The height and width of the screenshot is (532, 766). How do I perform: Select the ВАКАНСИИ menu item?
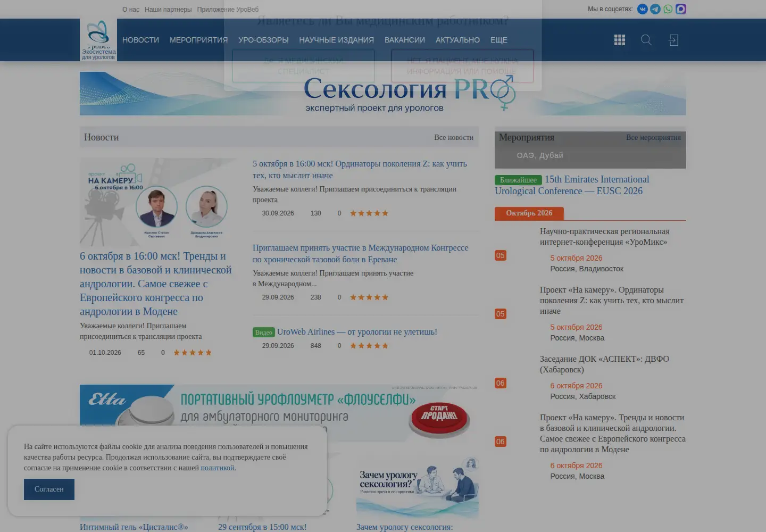405,40
